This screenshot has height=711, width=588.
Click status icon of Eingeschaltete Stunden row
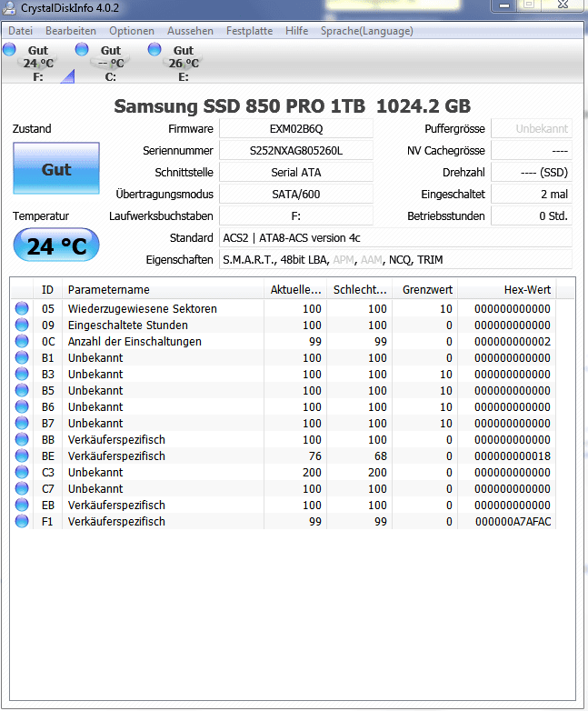click(22, 325)
